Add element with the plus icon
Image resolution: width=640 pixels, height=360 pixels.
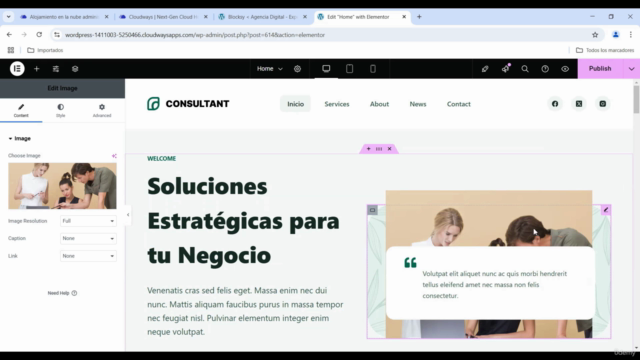click(x=36, y=69)
